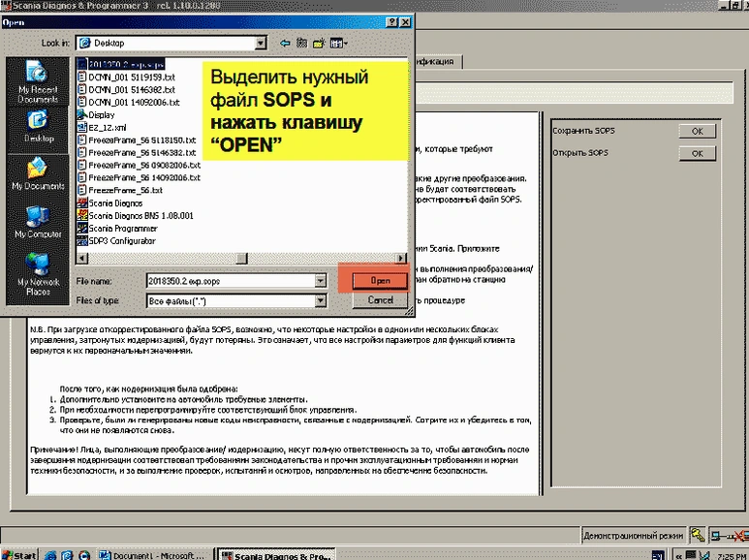749x560 pixels.
Task: Open My Network Places in the places bar
Action: pos(38,271)
